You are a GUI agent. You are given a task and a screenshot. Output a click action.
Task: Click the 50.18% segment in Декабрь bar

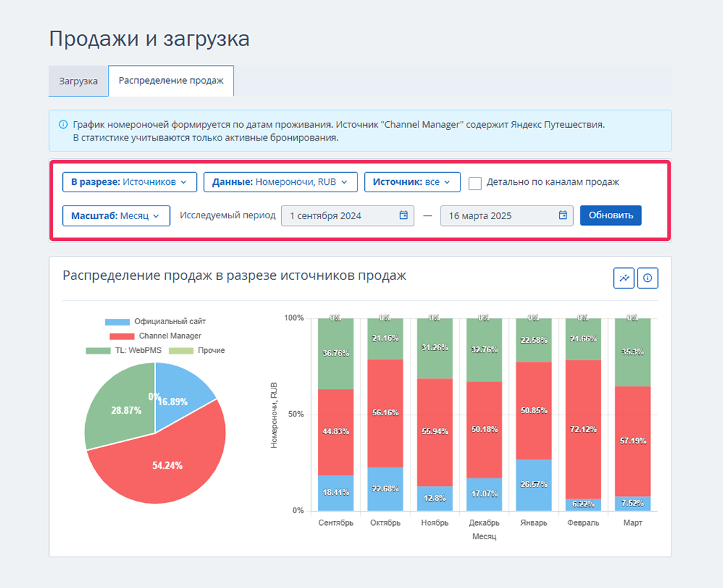point(484,430)
